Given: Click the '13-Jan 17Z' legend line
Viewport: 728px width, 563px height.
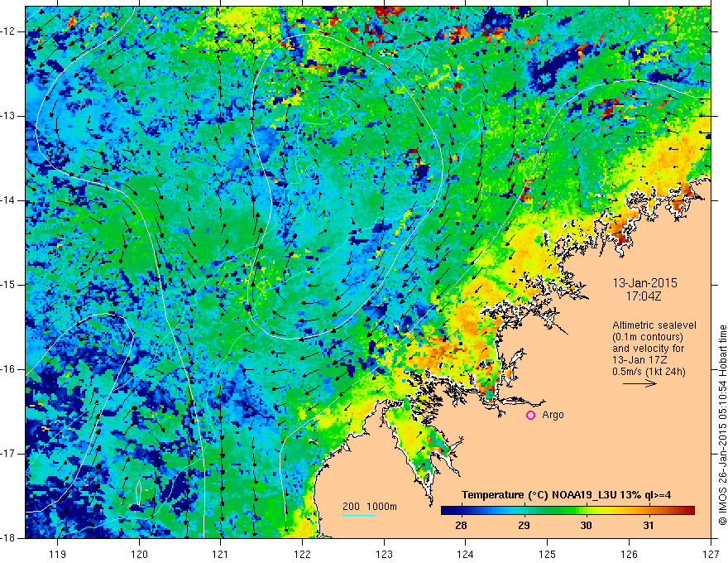Looking at the screenshot, I should (x=638, y=360).
